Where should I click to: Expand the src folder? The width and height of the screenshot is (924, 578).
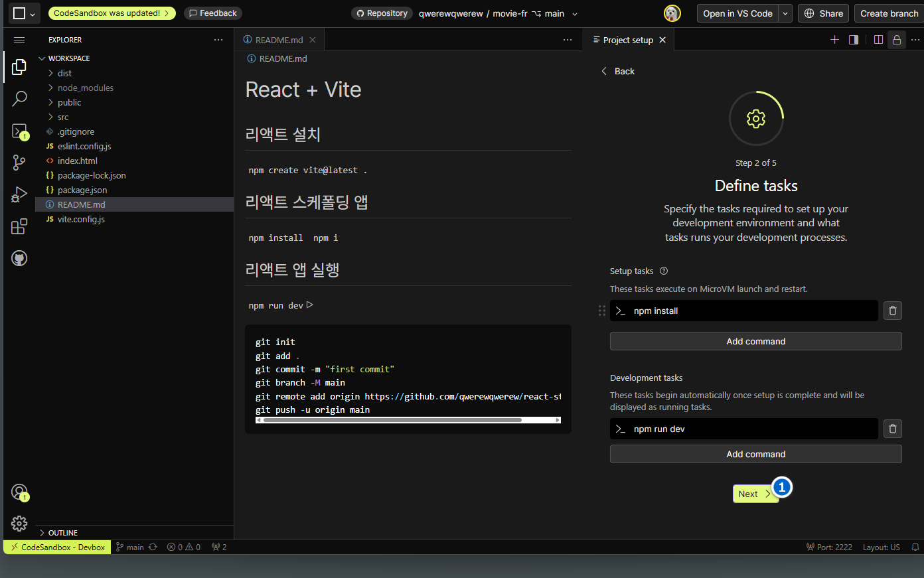click(63, 117)
